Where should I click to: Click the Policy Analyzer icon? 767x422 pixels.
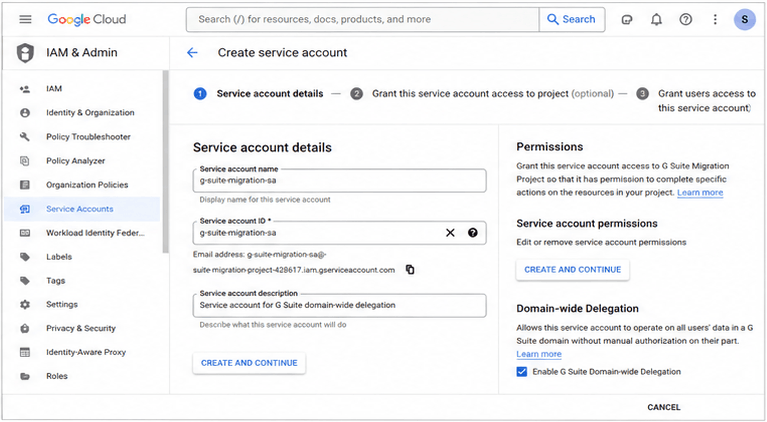(25, 161)
